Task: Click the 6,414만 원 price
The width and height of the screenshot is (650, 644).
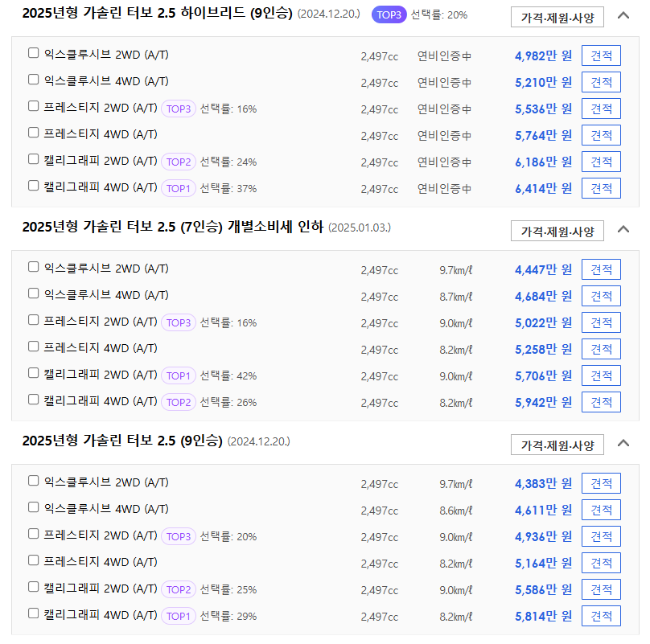Action: (x=543, y=189)
